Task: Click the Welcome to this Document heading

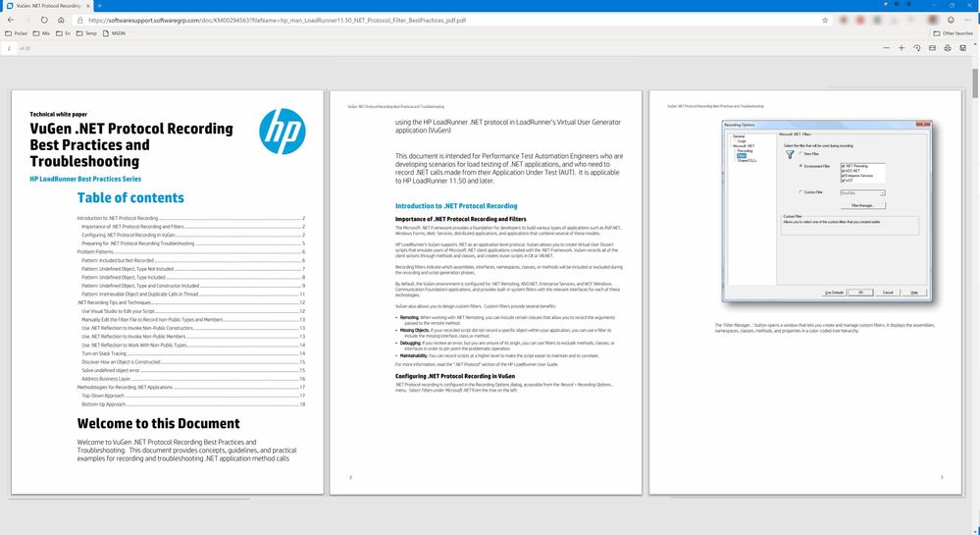Action: pyautogui.click(x=158, y=424)
